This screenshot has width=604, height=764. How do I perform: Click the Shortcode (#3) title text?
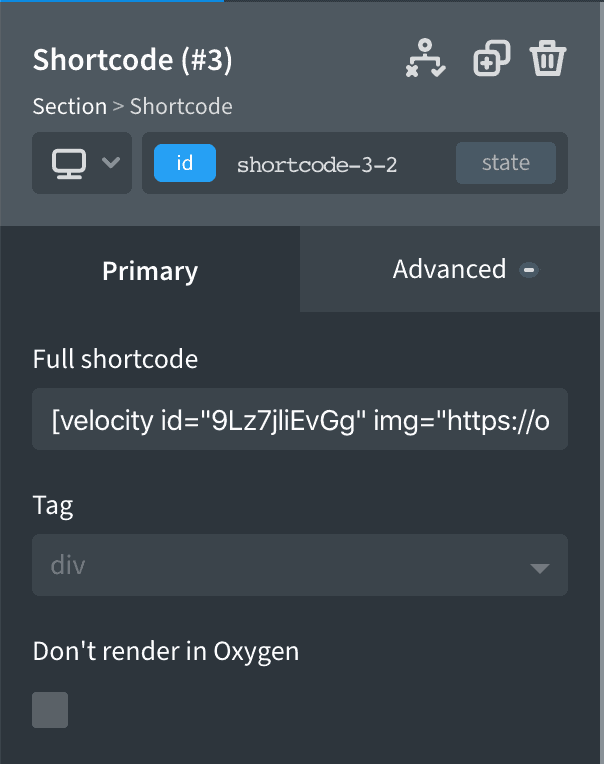pyautogui.click(x=132, y=60)
